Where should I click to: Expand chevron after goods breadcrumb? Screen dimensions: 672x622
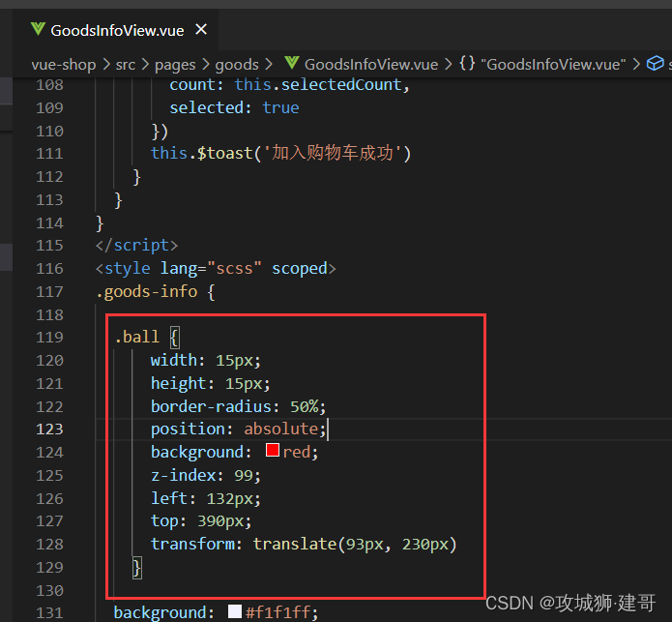[269, 65]
